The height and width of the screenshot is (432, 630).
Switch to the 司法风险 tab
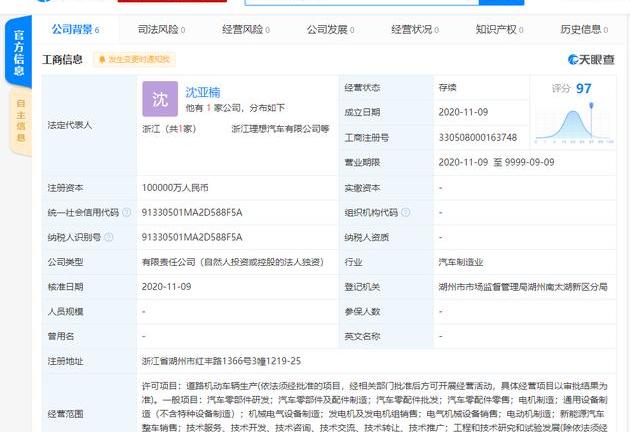(161, 29)
